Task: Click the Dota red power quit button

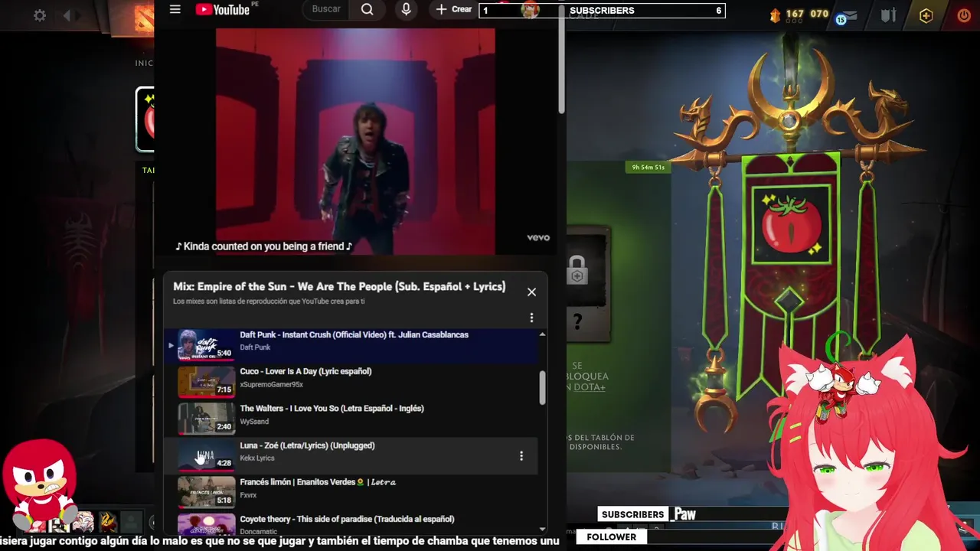Action: 964,15
